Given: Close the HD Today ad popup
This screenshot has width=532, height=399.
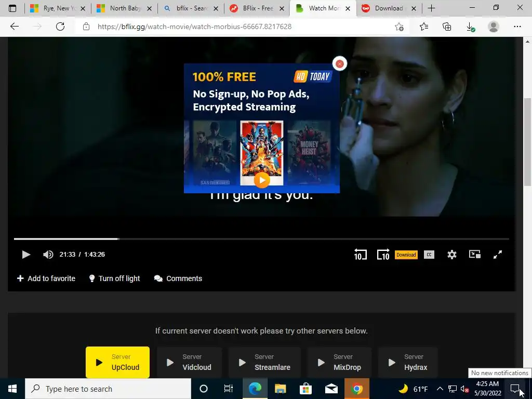Looking at the screenshot, I should tap(340, 64).
